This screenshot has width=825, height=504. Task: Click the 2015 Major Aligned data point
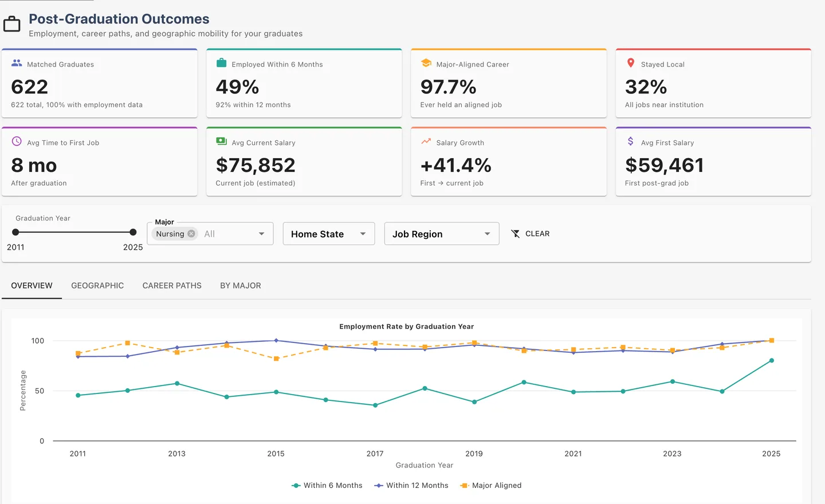point(276,359)
